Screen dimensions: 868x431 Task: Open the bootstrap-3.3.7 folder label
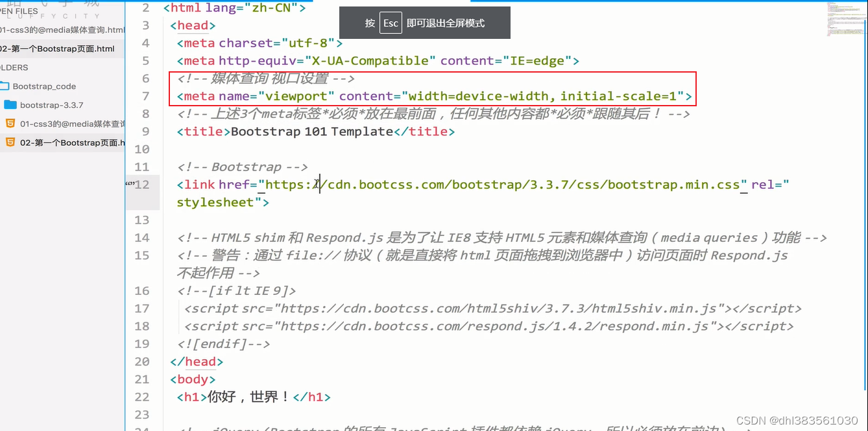(x=52, y=105)
